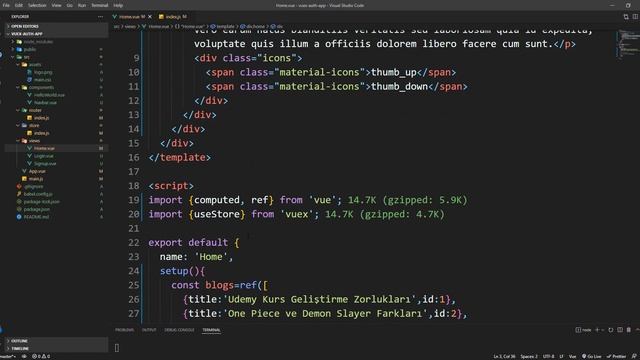The image size is (640, 360).
Task: Open the View menu
Action: [x=56, y=5]
